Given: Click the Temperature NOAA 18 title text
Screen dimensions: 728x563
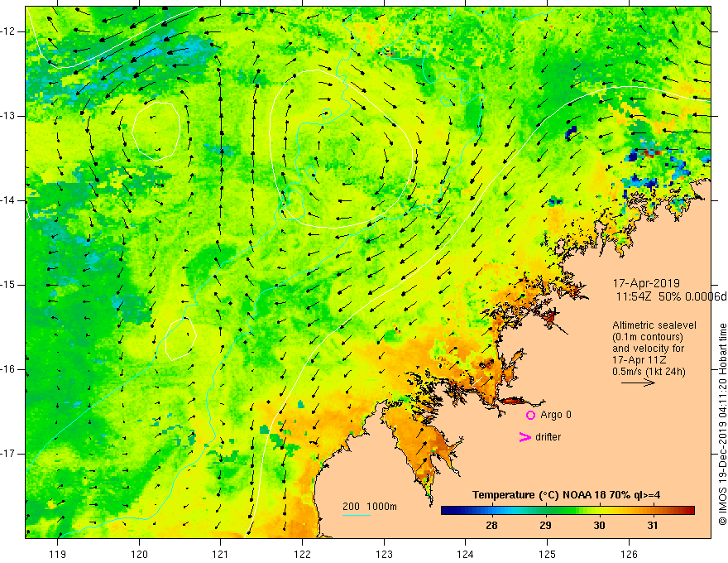Looking at the screenshot, I should pyautogui.click(x=567, y=495).
